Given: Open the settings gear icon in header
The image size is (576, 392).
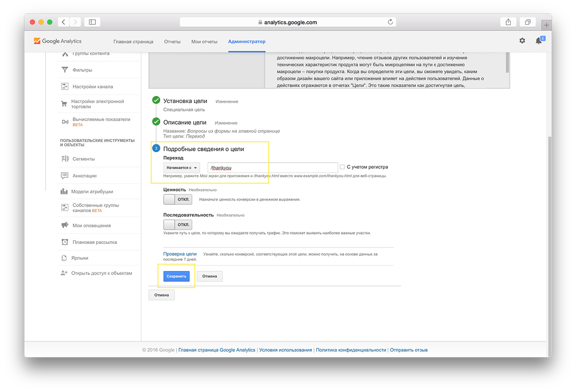Looking at the screenshot, I should (522, 41).
